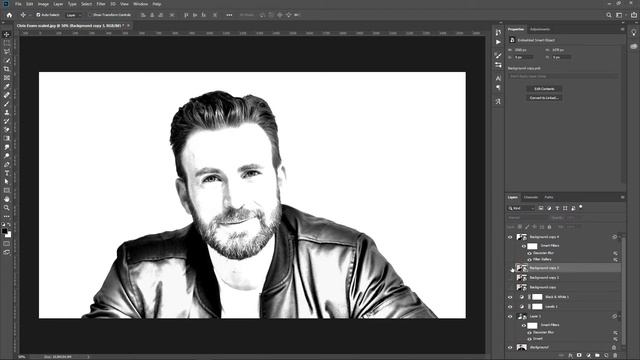
Task: Click the add layer mask icon
Action: (x=579, y=356)
